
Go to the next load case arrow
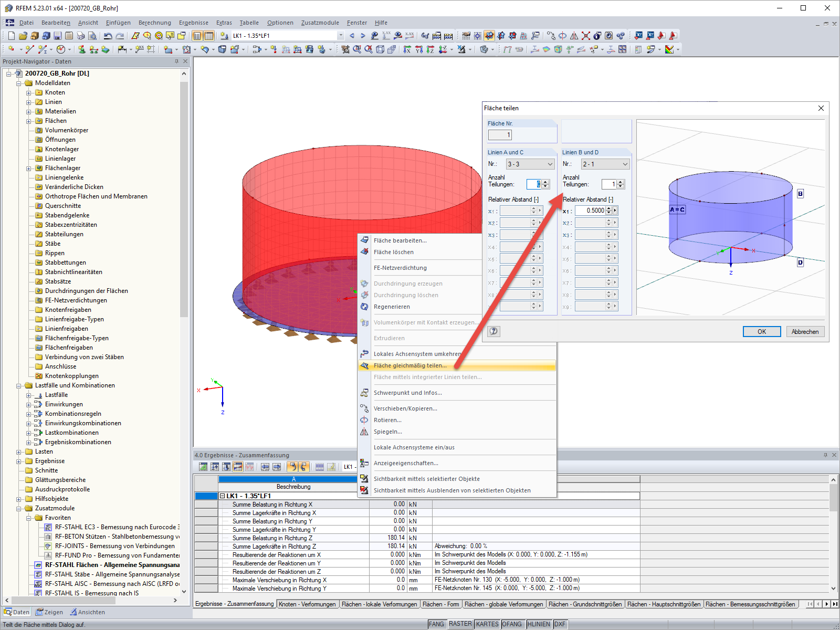point(363,36)
